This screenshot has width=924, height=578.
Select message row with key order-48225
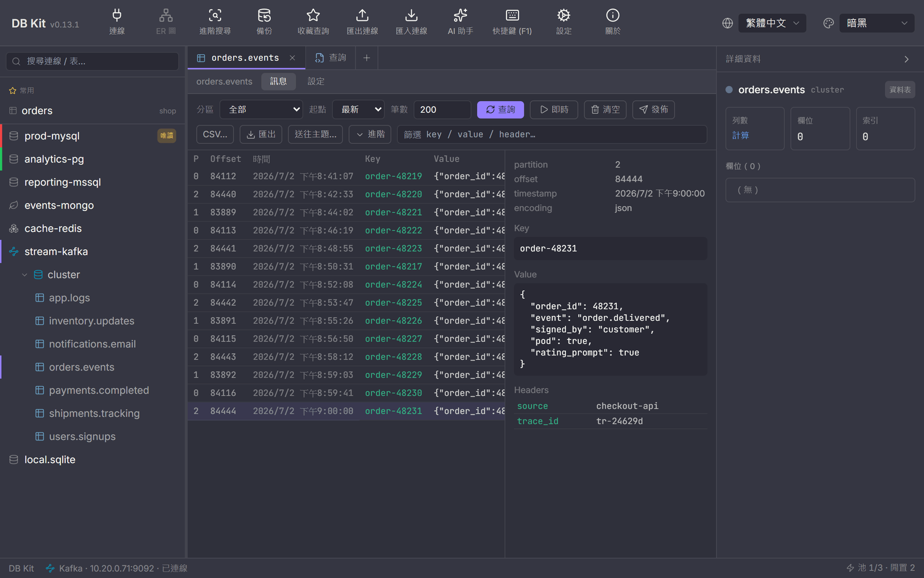pyautogui.click(x=346, y=302)
